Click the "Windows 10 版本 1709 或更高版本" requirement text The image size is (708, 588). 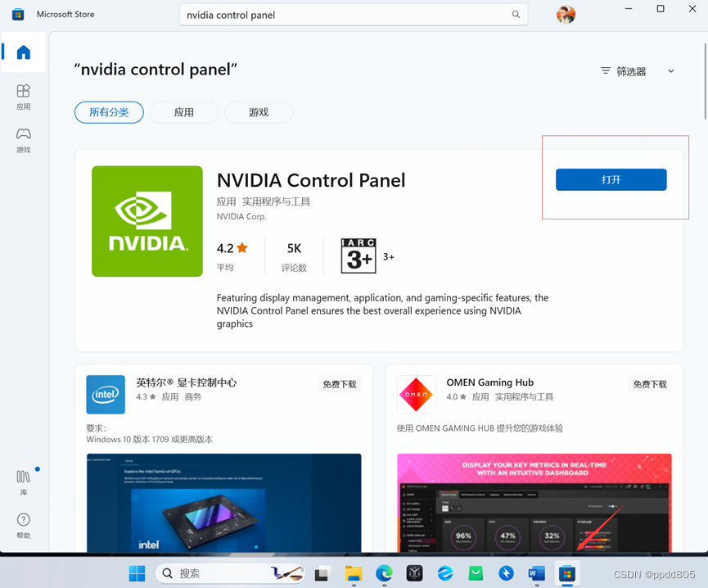(x=150, y=440)
